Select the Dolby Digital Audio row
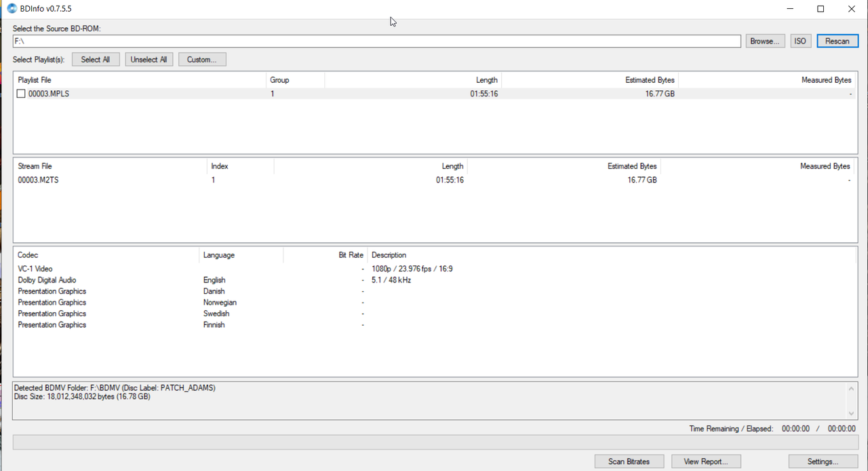This screenshot has height=471, width=868. 434,280
